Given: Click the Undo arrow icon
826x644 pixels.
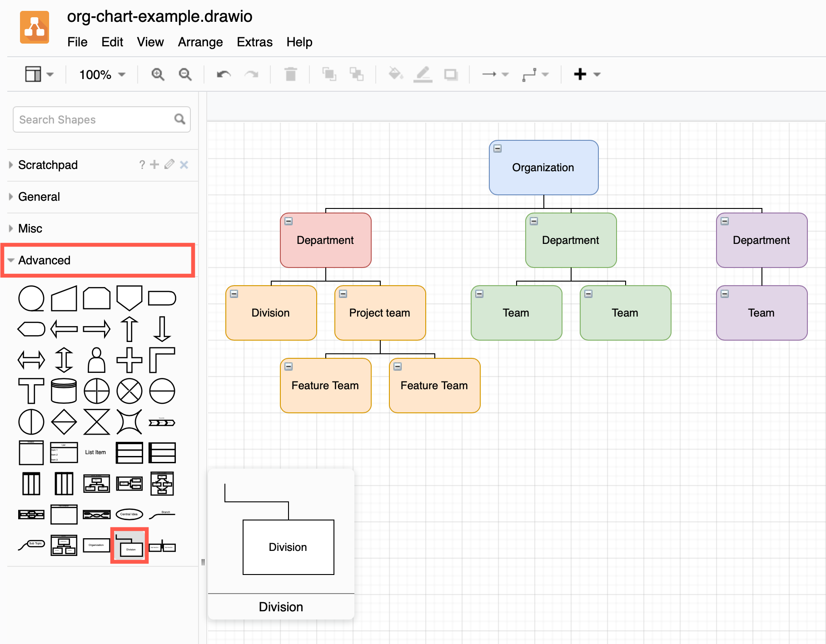Looking at the screenshot, I should [223, 74].
